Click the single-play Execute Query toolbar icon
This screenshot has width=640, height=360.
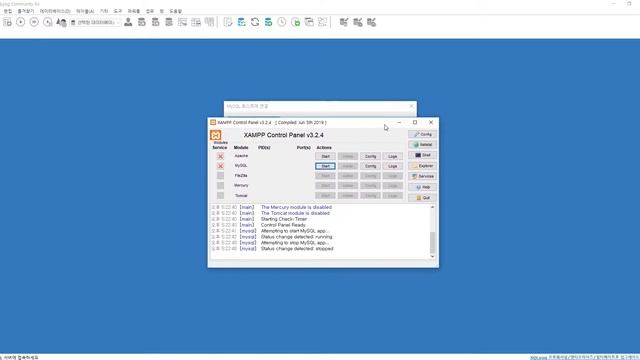pyautogui.click(x=20, y=22)
